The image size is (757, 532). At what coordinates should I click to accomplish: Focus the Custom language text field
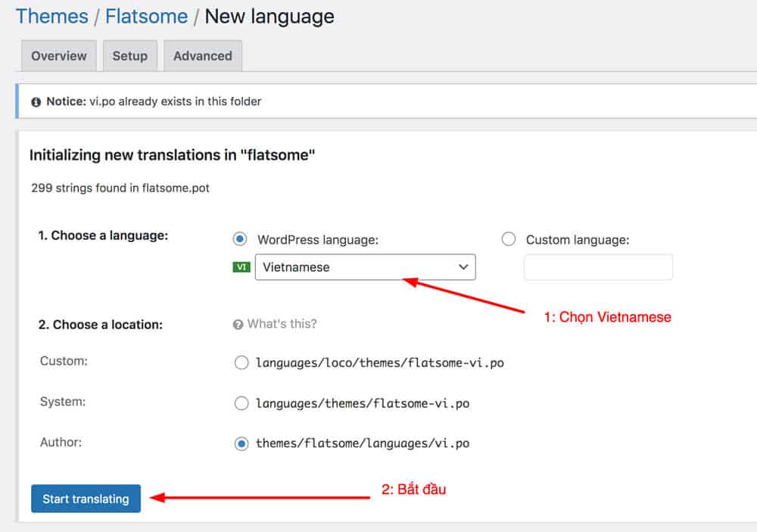click(598, 267)
